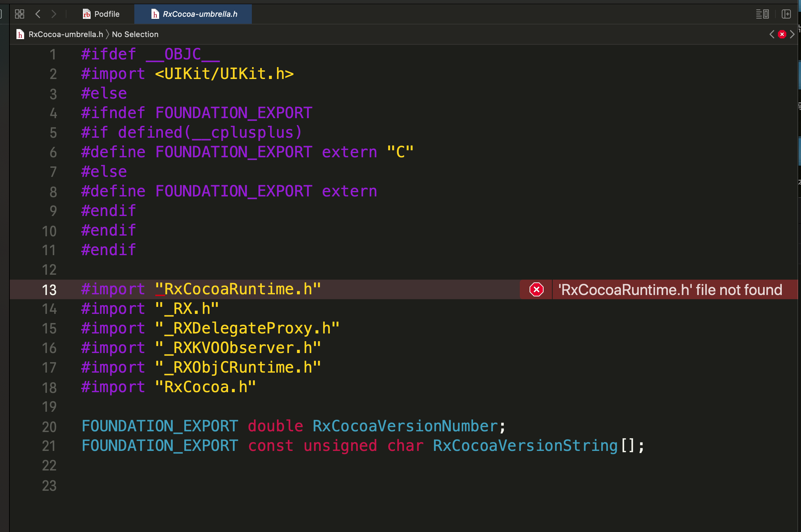The image size is (801, 532).
Task: Click the red error icon on line 13
Action: point(537,289)
